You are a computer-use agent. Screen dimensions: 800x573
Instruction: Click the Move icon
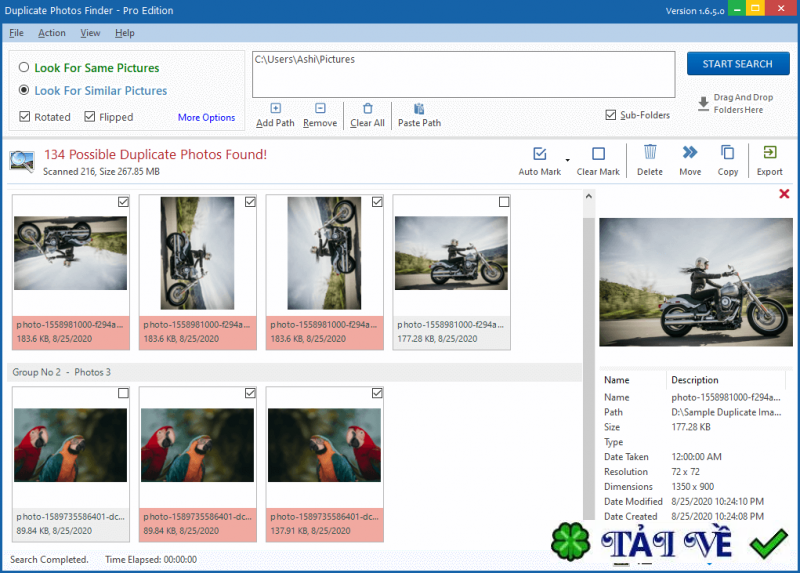coord(690,152)
